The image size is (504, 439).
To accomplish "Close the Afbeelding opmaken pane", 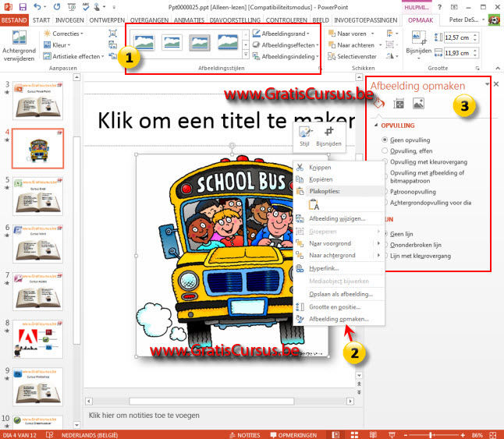I will point(496,83).
